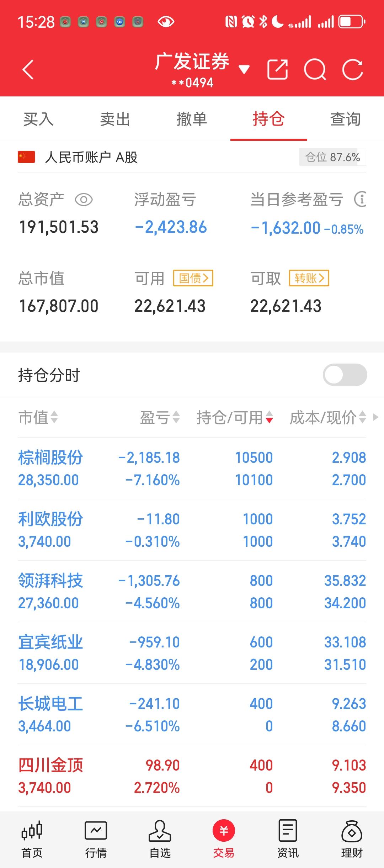The height and width of the screenshot is (868, 384).
Task: Open the share/export icon in header
Action: [277, 69]
